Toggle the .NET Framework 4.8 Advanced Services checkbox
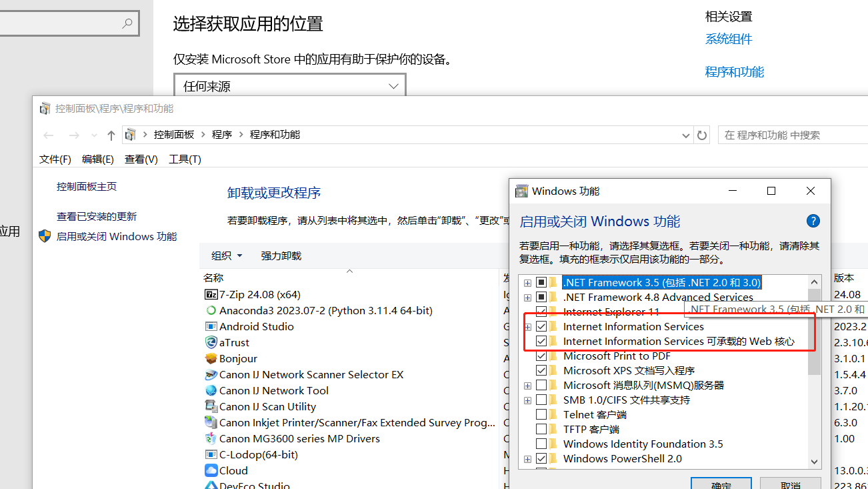868x489 pixels. [541, 297]
